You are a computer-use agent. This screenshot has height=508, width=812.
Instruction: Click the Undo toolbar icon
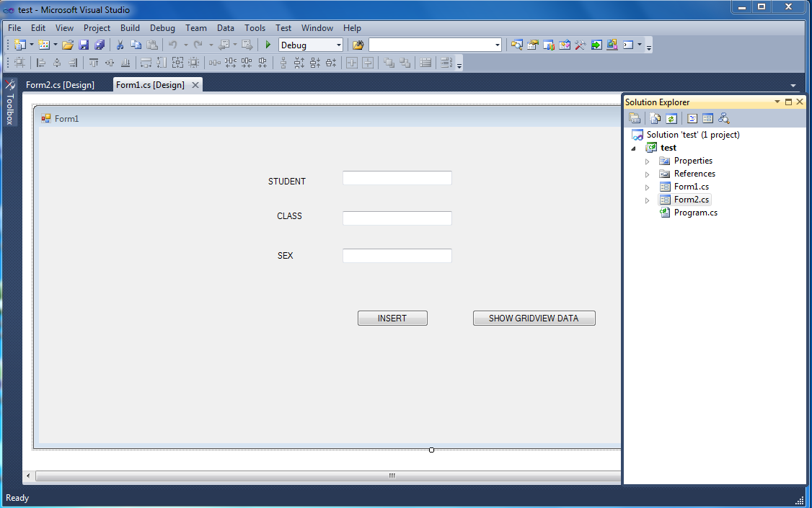click(x=173, y=44)
